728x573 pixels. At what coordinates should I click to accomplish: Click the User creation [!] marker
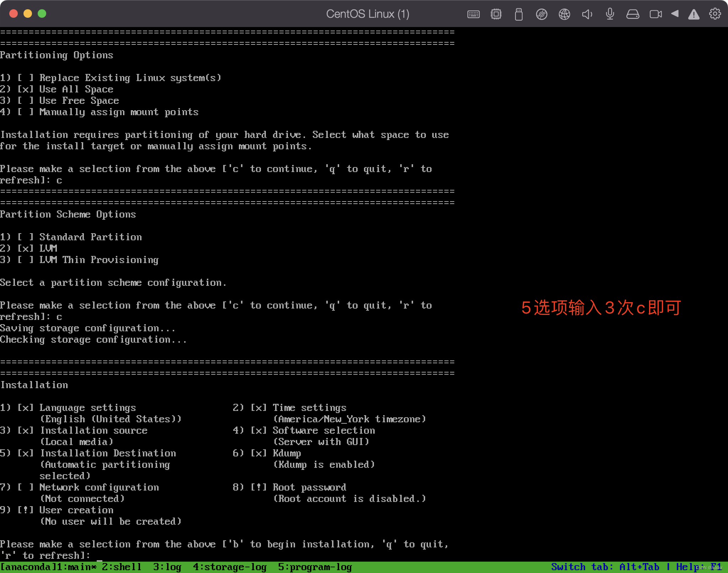(x=25, y=510)
